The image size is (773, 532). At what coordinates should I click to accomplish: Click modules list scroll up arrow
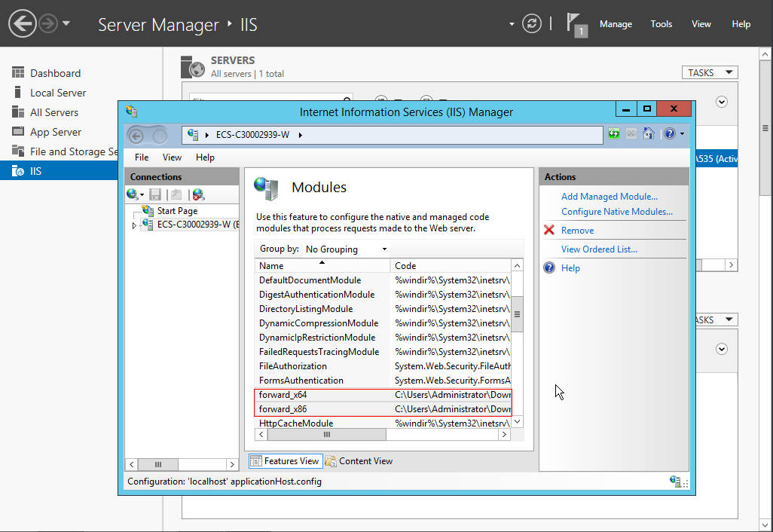click(x=517, y=266)
